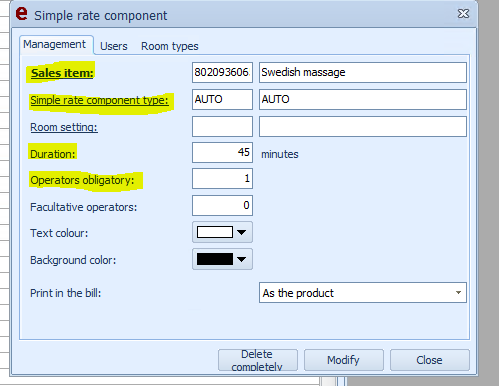The height and width of the screenshot is (386, 499).
Task: Click the AUTO component type code field
Action: (222, 99)
